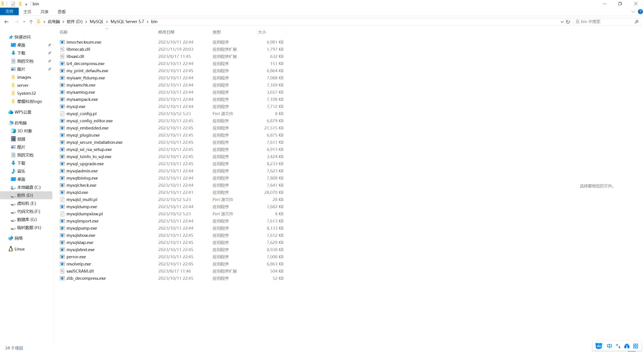Image resolution: width=644 pixels, height=352 pixels.
Task: Select the saslSCRAM.dll file icon
Action: 63,271
